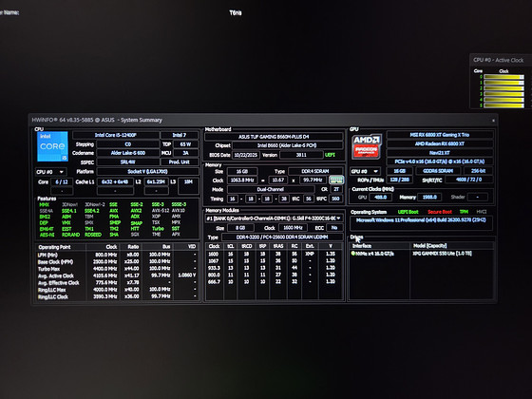
Task: Click the 128 / 288 ROPs/TMUs value
Action: point(400,180)
